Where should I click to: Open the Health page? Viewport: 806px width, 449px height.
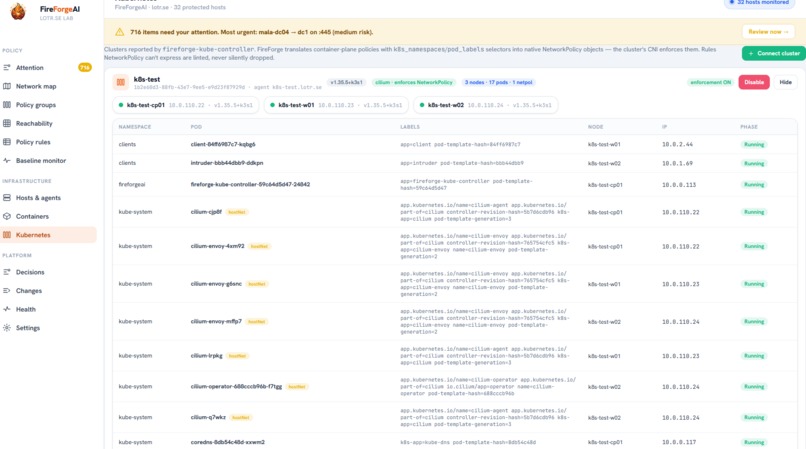click(26, 309)
